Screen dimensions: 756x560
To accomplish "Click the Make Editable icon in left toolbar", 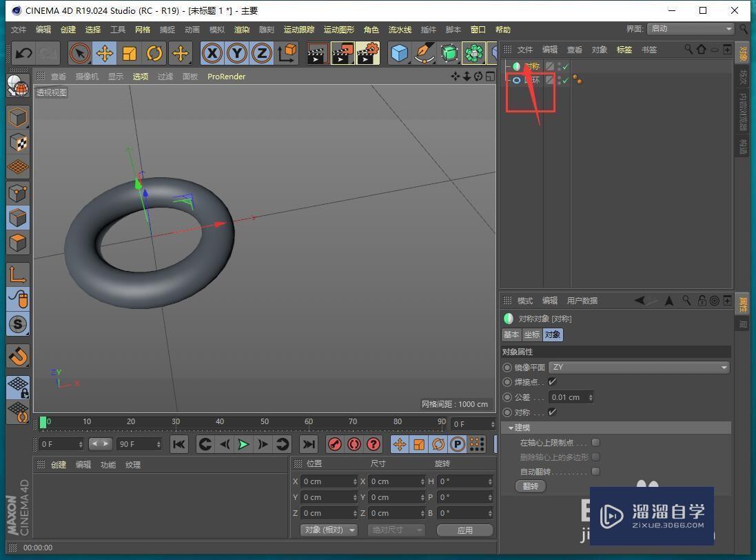I will [18, 87].
